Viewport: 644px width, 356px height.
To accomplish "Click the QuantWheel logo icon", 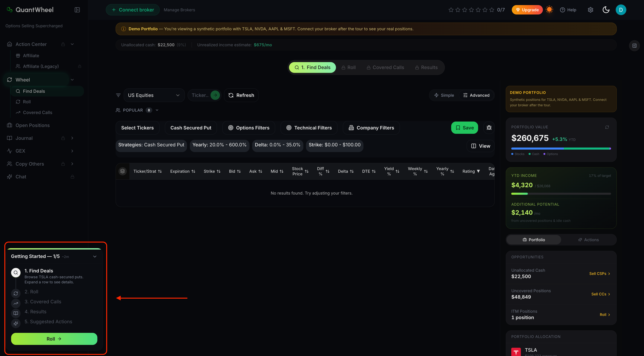I will [9, 10].
